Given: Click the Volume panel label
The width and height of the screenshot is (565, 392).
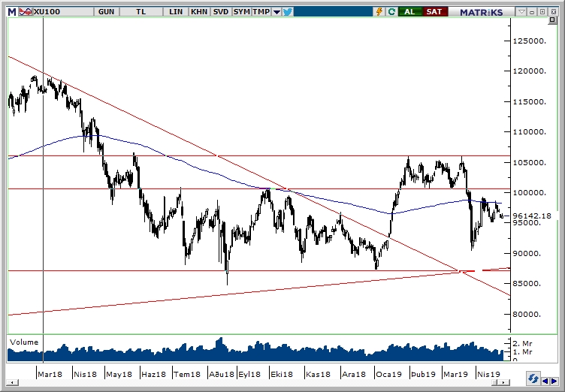Looking at the screenshot, I should [x=24, y=342].
